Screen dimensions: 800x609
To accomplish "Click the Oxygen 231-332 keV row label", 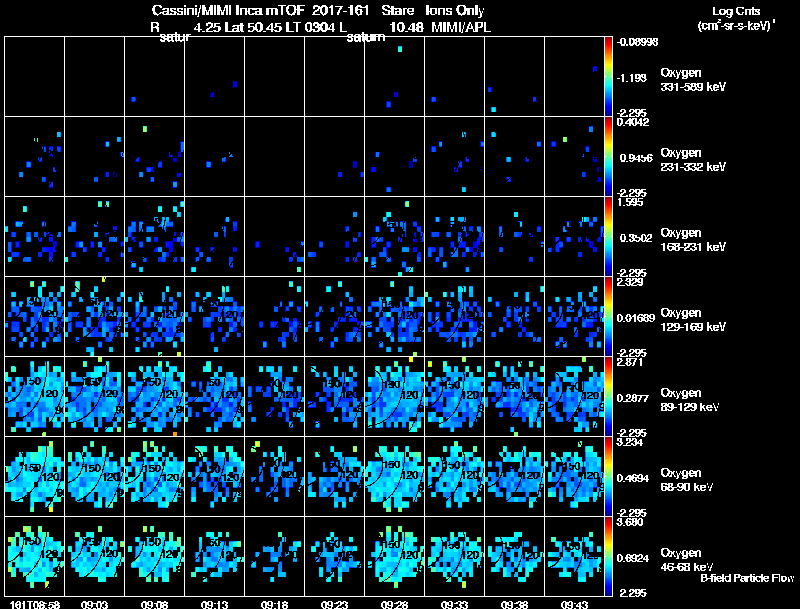I will tap(693, 160).
